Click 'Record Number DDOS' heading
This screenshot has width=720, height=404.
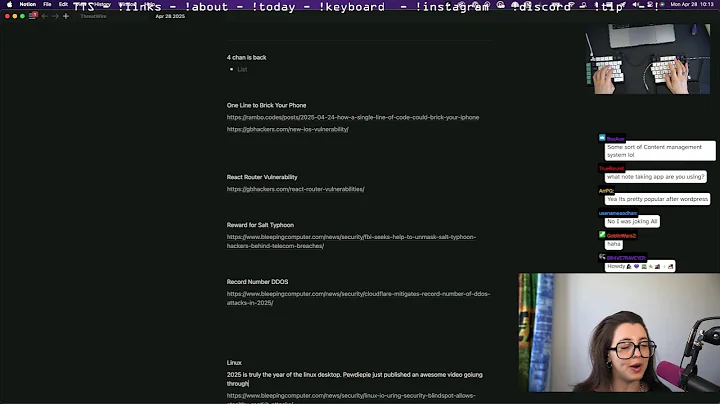click(257, 281)
